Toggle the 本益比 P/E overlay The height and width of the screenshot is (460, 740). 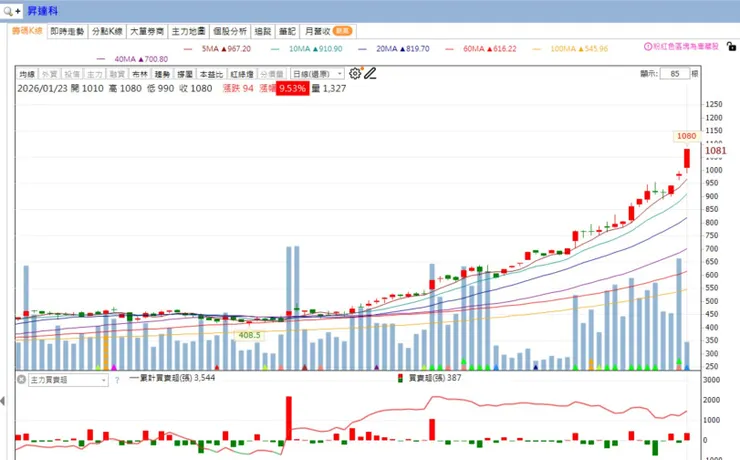(x=211, y=74)
